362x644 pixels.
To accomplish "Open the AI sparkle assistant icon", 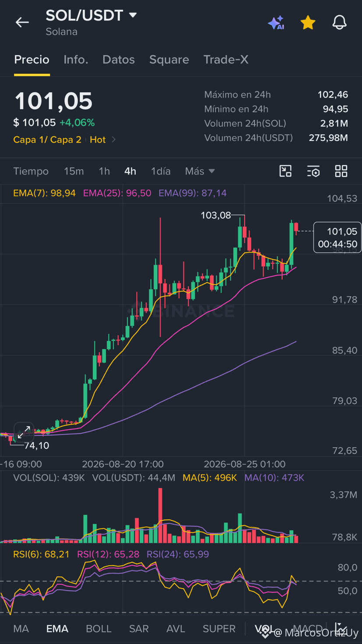I will coord(276,22).
